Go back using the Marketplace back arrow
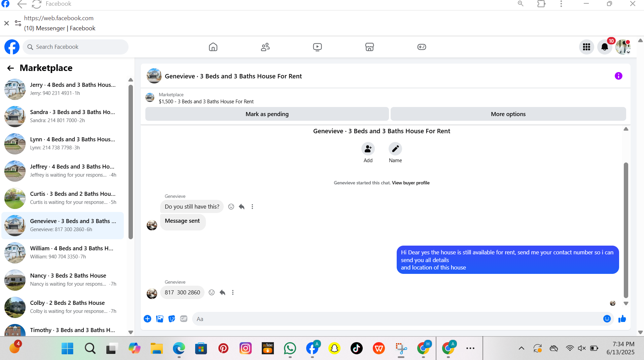Viewport: 644px width, 360px height. pyautogui.click(x=10, y=68)
